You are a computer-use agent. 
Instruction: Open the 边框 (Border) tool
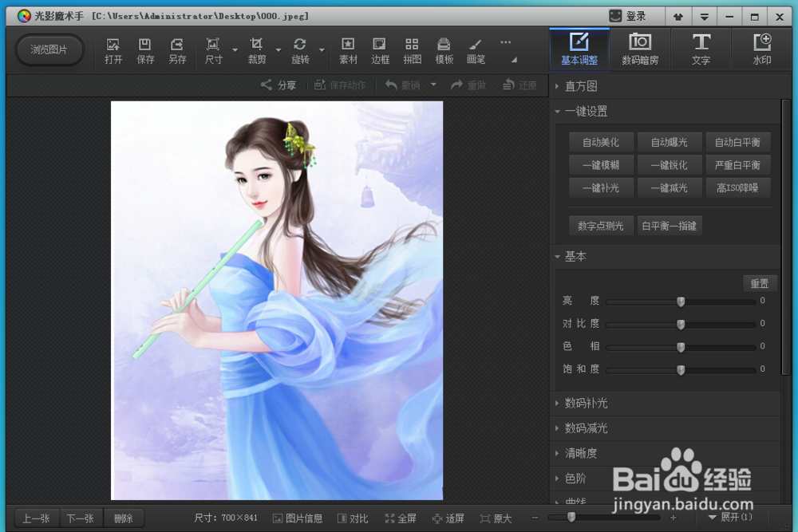click(x=380, y=51)
